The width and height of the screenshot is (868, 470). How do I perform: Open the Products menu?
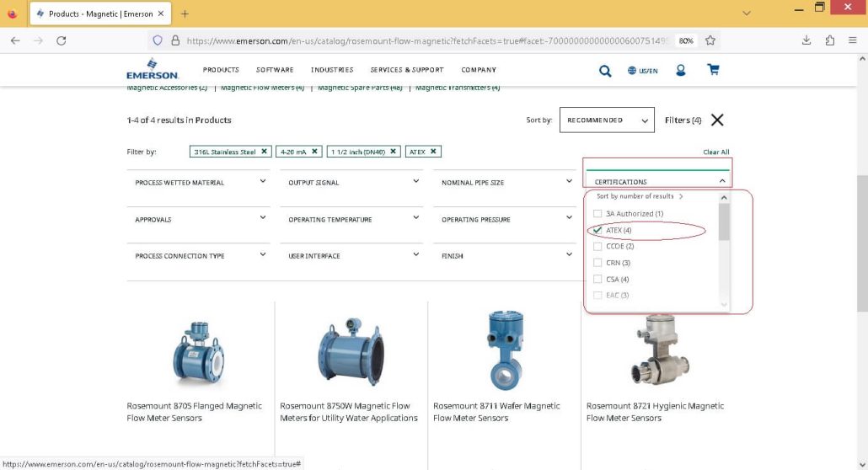click(221, 70)
